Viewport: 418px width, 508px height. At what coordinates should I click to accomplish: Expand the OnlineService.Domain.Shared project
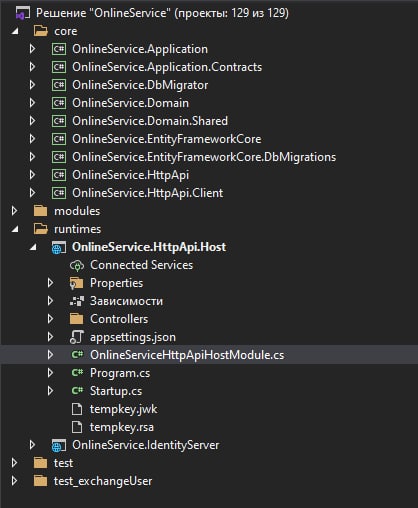click(x=32, y=121)
